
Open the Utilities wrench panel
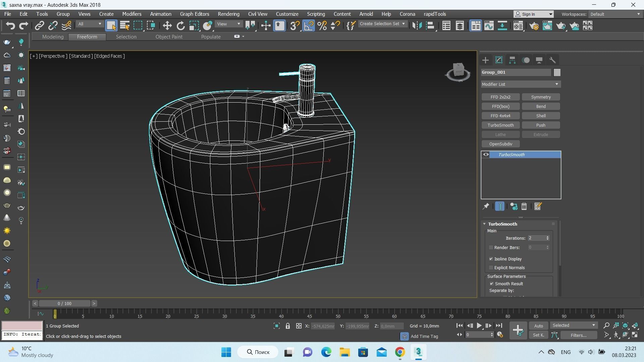[552, 60]
